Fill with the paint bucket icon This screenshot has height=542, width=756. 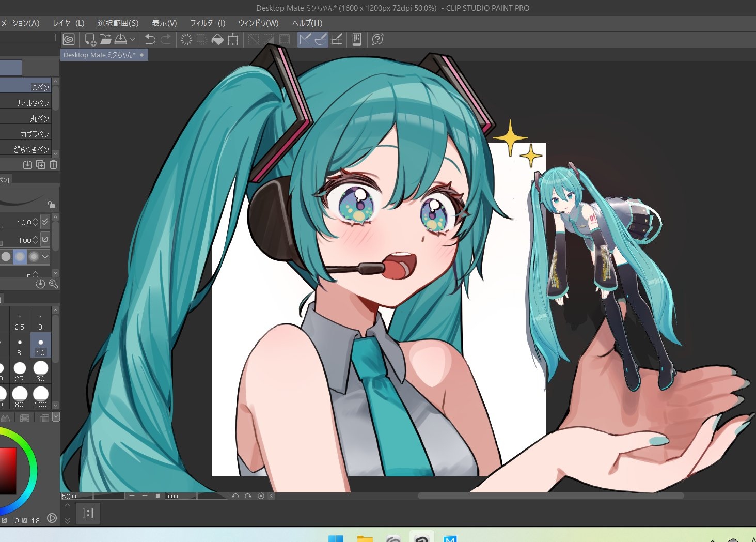pos(217,39)
